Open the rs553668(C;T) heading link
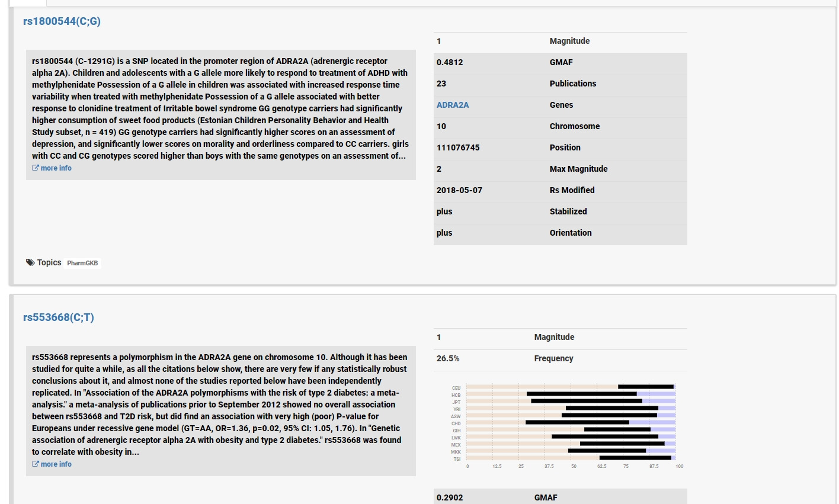 [59, 317]
